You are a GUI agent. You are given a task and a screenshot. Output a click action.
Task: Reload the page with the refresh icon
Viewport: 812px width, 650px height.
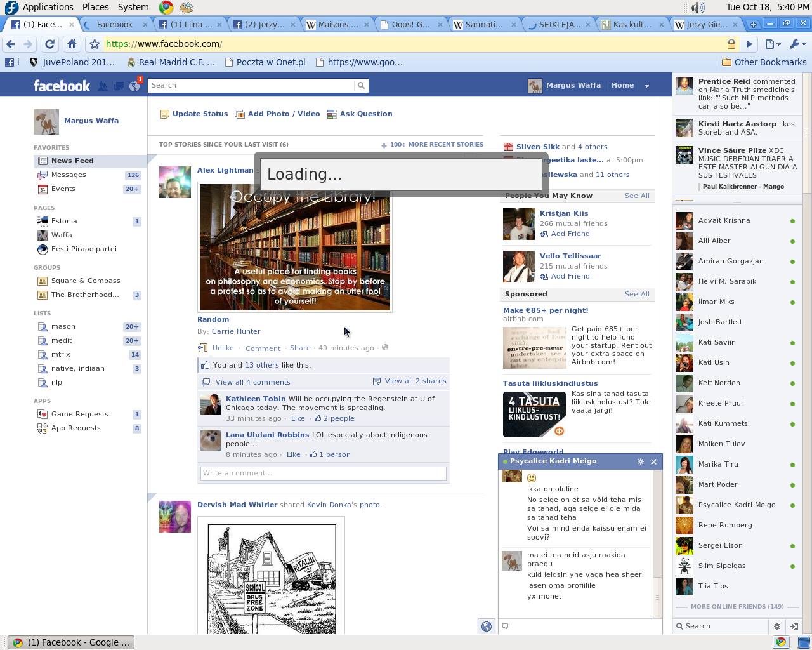49,44
